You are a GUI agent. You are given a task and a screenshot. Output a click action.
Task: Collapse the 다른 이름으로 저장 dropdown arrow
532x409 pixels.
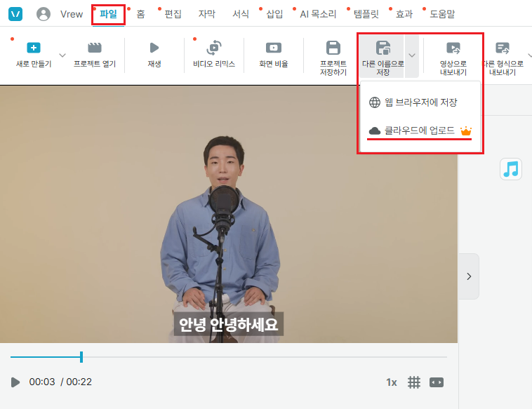tap(412, 55)
